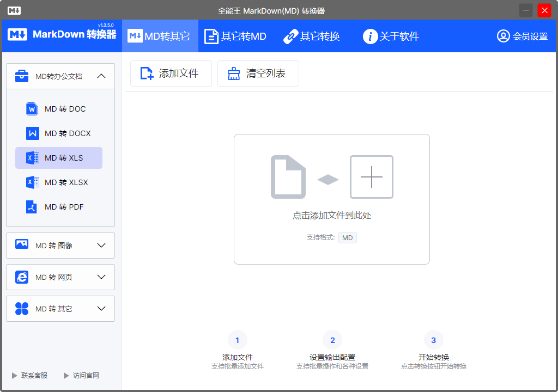
Task: Select MD 转 PDF
Action: tap(59, 207)
